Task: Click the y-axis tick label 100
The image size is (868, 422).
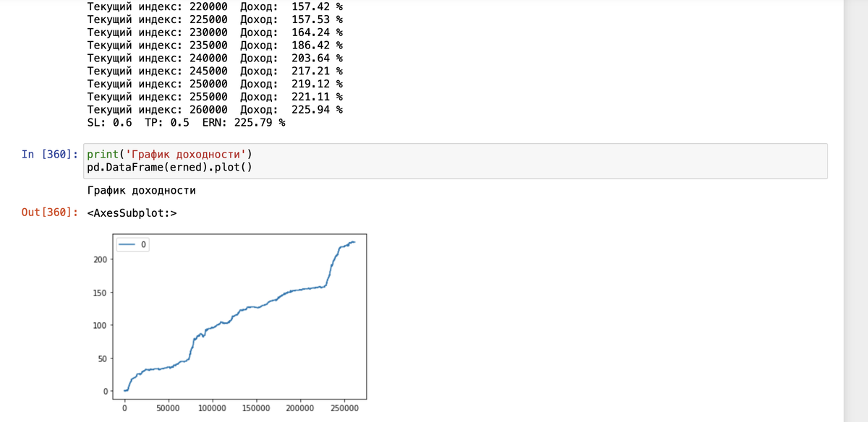Action: tap(100, 325)
